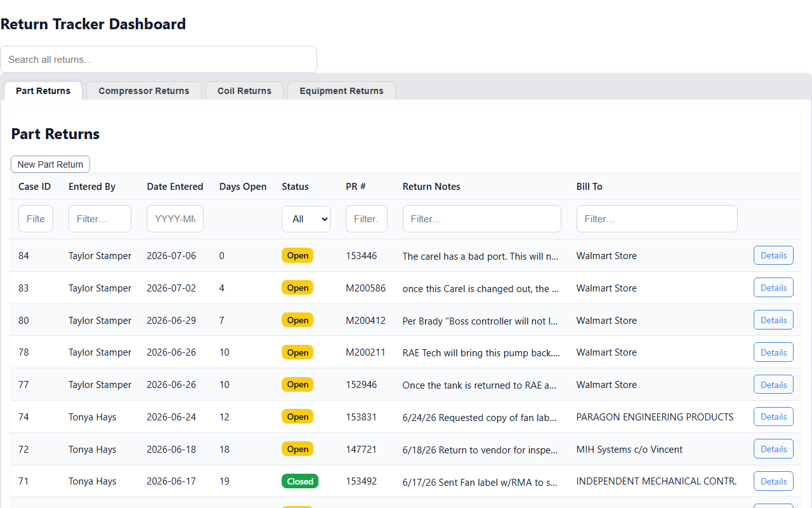This screenshot has height=508, width=812.
Task: Focus the Search all returns field
Action: 159,59
